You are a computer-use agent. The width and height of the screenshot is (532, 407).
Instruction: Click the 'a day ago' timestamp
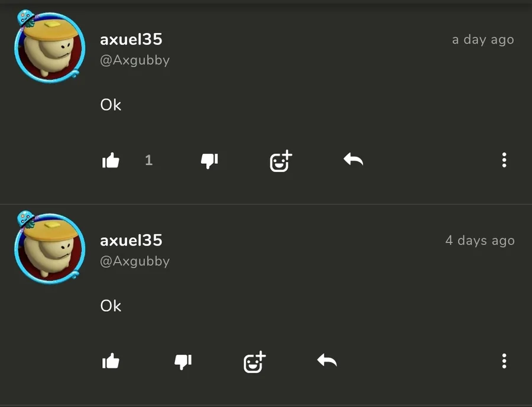483,40
